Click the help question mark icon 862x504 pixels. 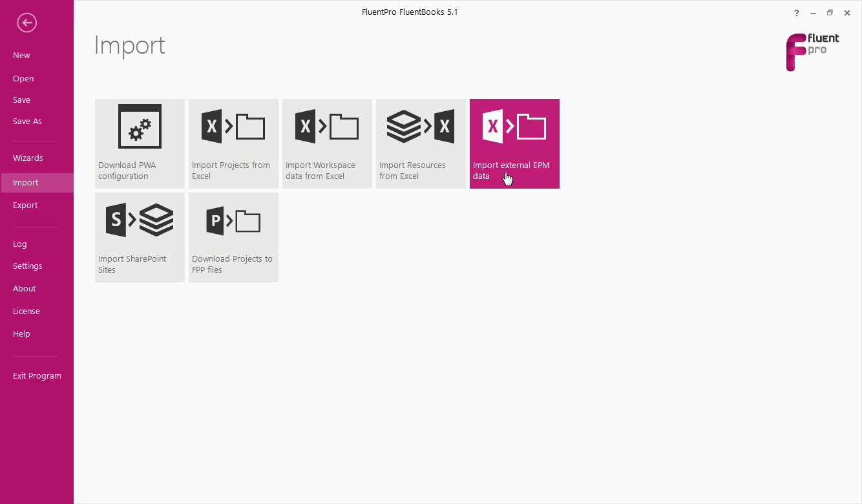(x=797, y=13)
